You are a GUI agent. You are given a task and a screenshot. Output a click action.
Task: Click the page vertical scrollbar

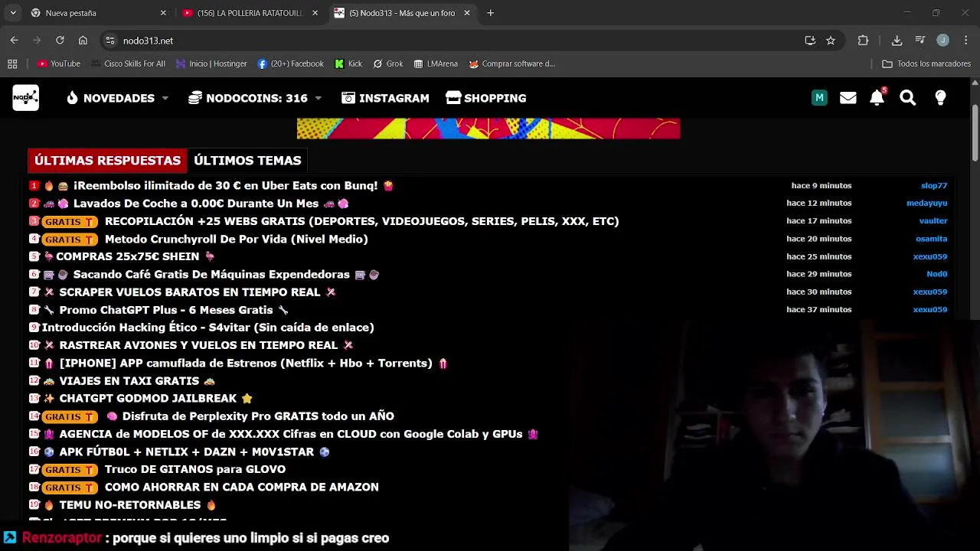[x=975, y=132]
